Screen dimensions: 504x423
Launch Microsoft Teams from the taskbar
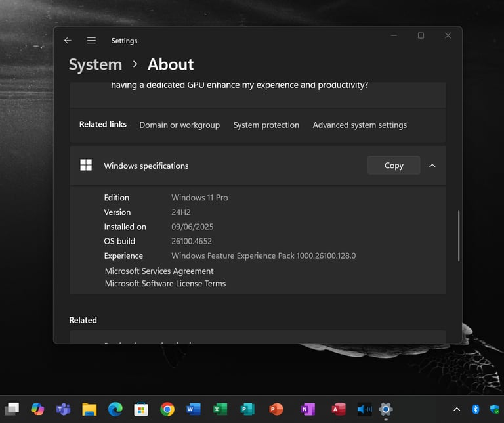click(64, 409)
